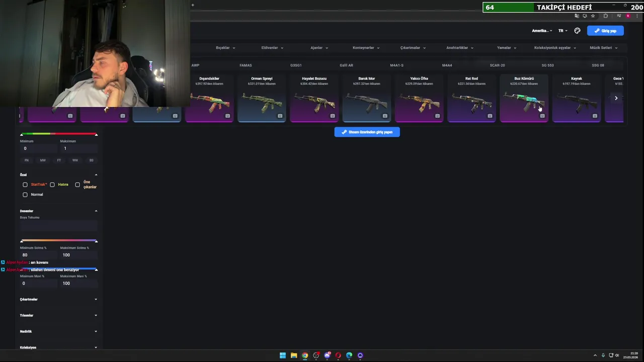Image resolution: width=644 pixels, height=362 pixels.
Task: Open the Konteynerler menu
Action: click(x=366, y=48)
